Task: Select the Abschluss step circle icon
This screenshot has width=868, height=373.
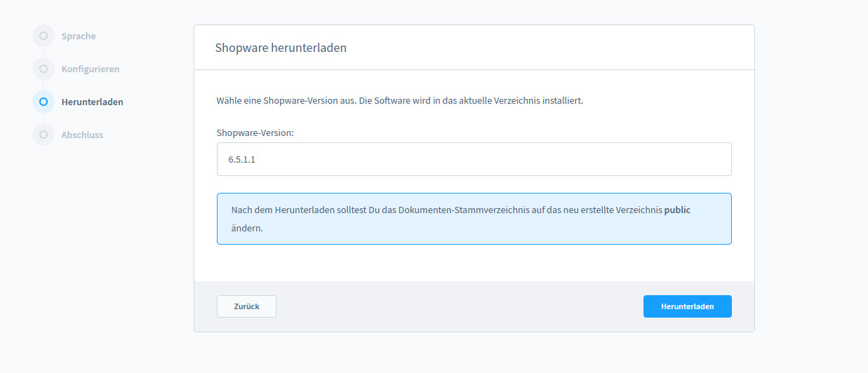Action: click(x=44, y=135)
